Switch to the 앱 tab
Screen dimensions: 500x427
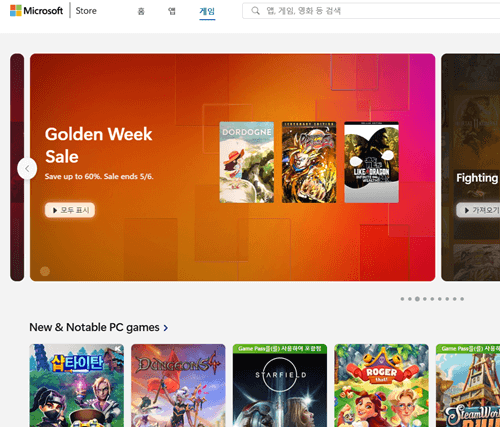click(172, 11)
